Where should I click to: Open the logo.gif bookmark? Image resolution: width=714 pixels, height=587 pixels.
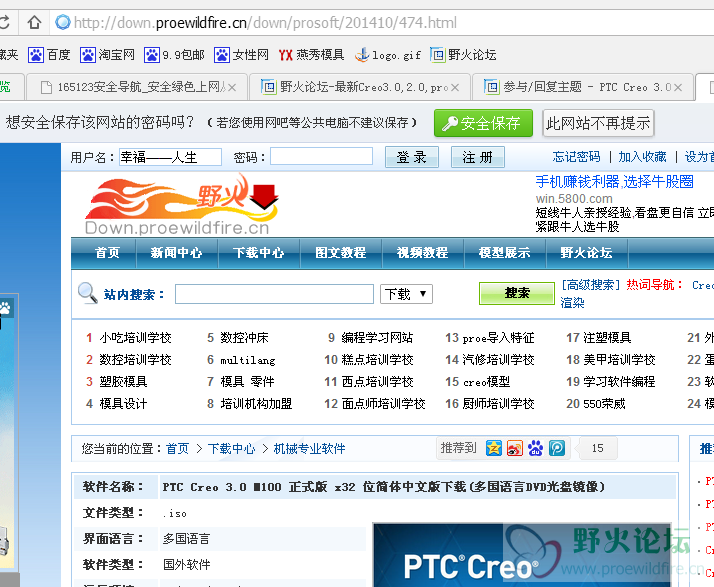click(x=388, y=55)
